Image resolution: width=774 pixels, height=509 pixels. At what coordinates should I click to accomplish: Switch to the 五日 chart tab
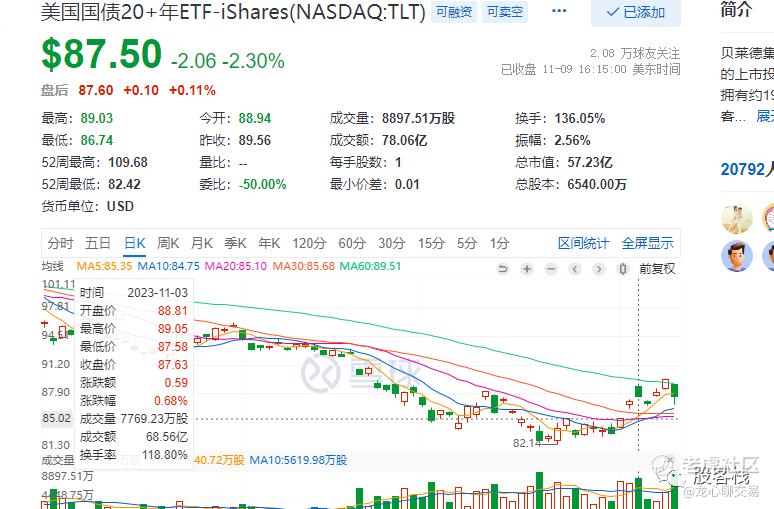click(x=98, y=243)
